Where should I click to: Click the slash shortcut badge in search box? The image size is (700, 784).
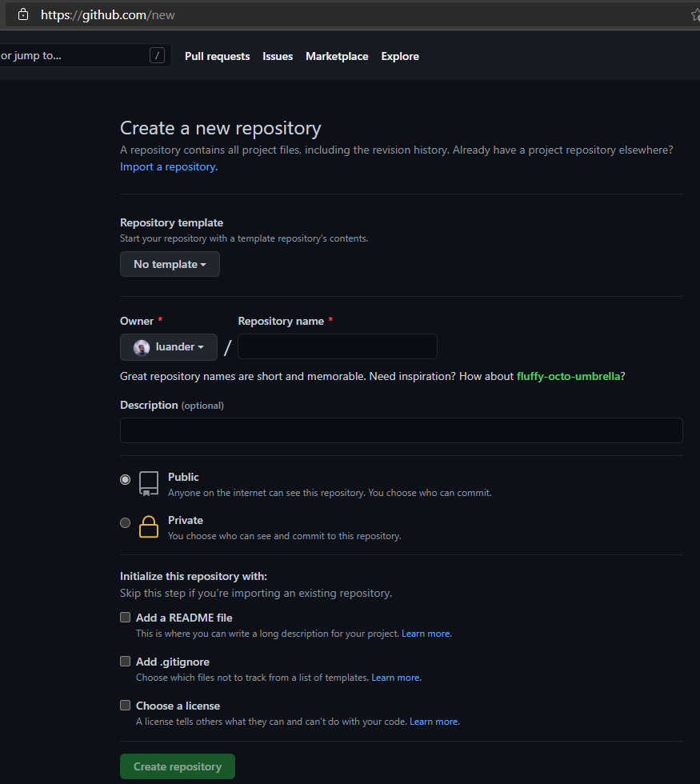pyautogui.click(x=157, y=55)
